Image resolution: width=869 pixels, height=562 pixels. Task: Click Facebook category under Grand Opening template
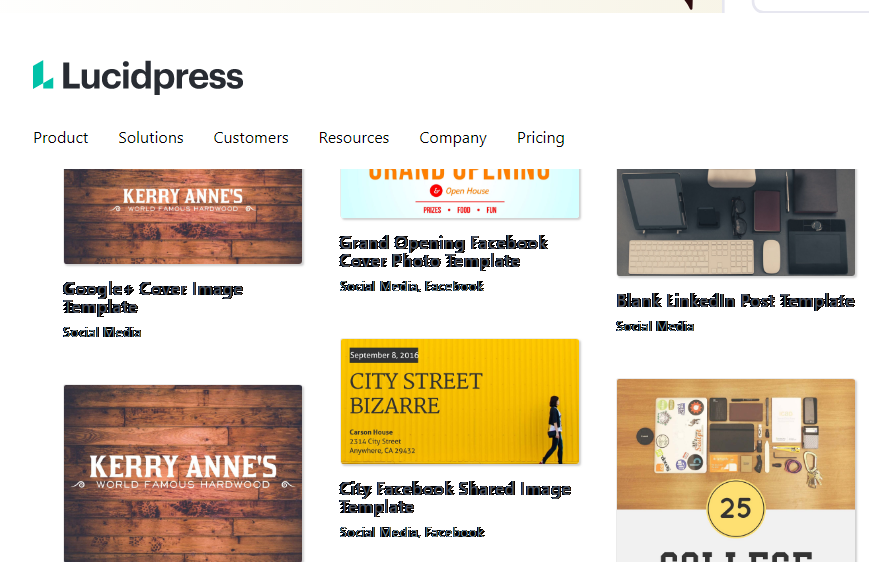[454, 286]
